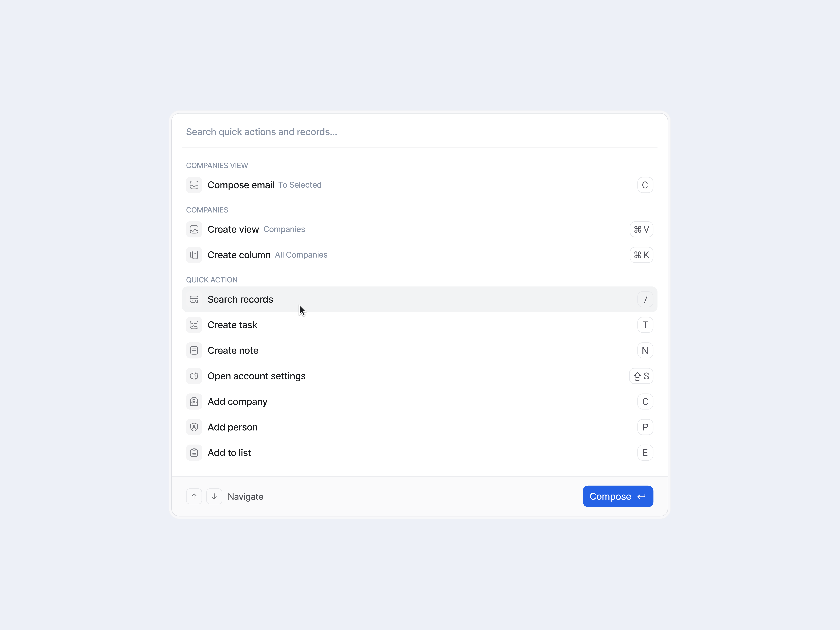Click the up arrow navigation key
Viewport: 840px width, 630px height.
point(194,496)
